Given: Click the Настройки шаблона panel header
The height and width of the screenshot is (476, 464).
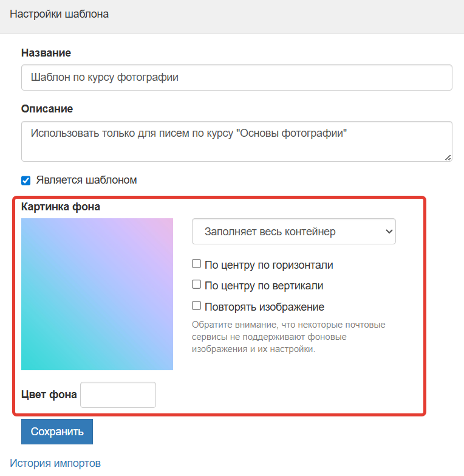Looking at the screenshot, I should point(60,14).
